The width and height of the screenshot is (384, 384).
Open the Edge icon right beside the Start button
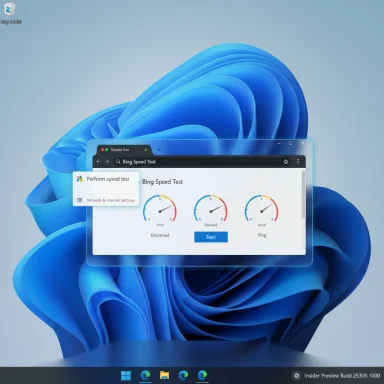coord(145,375)
